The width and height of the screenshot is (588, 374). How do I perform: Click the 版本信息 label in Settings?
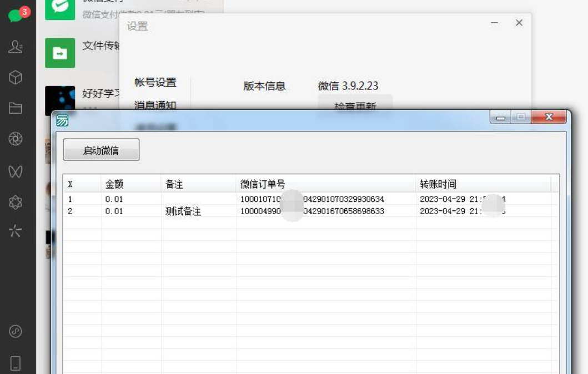(x=264, y=86)
